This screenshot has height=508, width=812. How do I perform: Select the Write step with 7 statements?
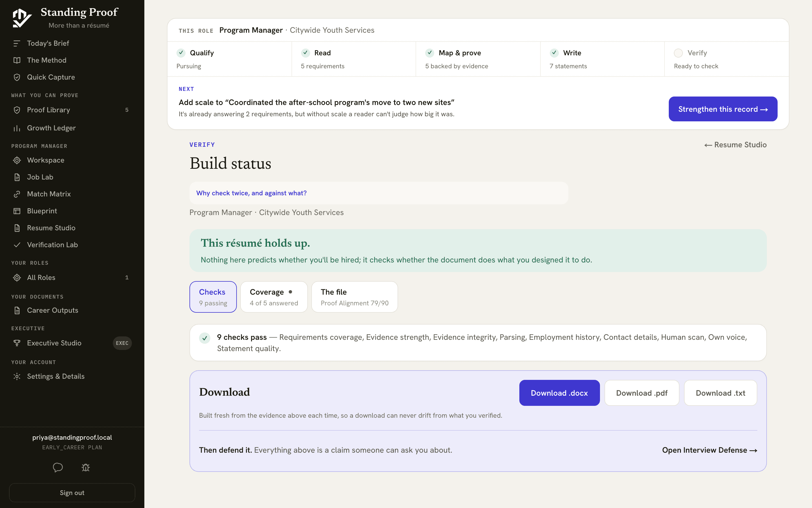pos(602,59)
